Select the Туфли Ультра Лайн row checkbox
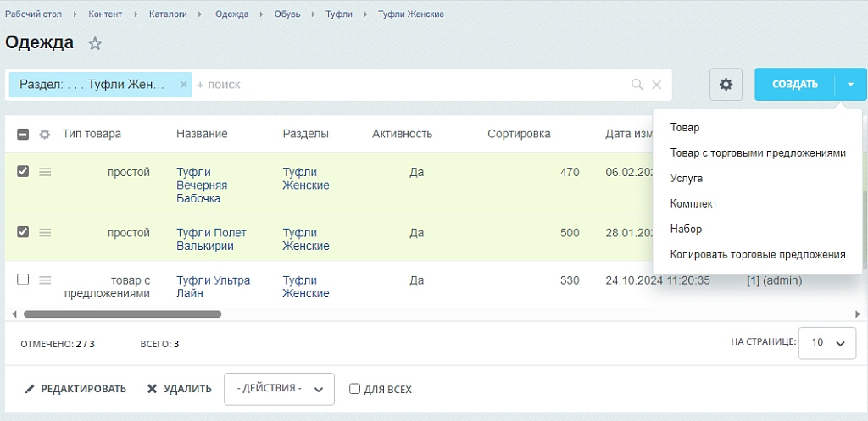 pyautogui.click(x=23, y=280)
